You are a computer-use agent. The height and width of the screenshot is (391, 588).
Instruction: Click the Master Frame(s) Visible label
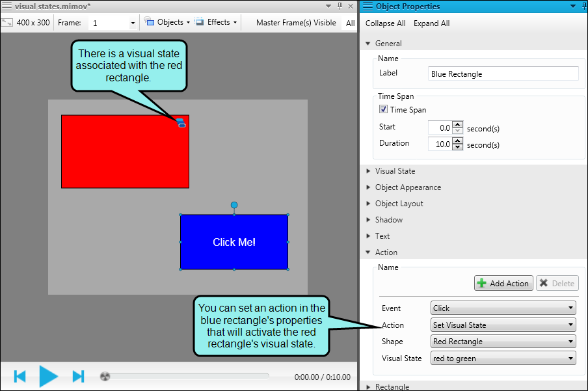click(296, 23)
